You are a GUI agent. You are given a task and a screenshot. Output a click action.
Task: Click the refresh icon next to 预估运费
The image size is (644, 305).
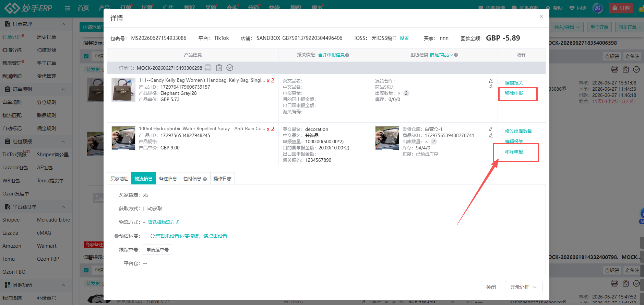click(x=153, y=236)
